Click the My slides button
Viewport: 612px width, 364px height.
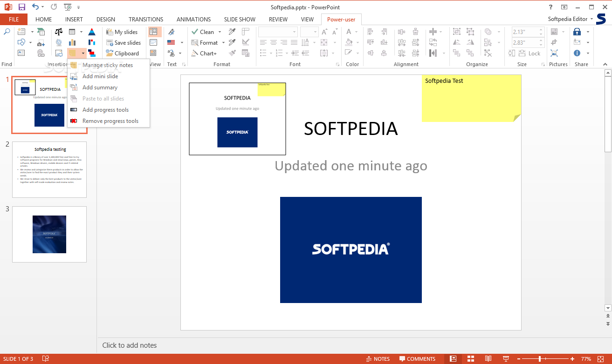tap(122, 32)
